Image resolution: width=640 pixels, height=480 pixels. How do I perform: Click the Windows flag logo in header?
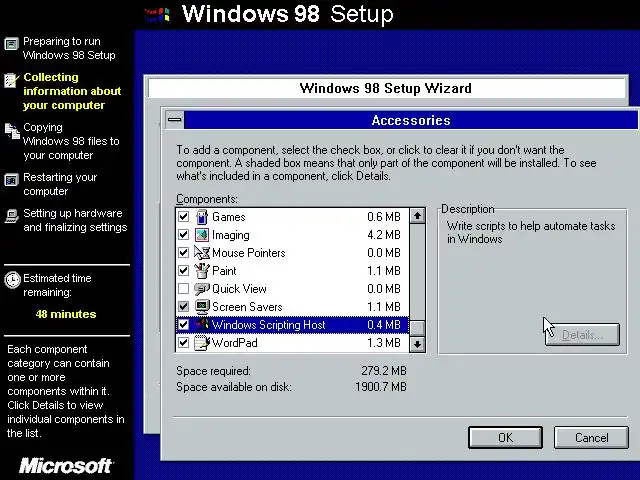[x=157, y=15]
